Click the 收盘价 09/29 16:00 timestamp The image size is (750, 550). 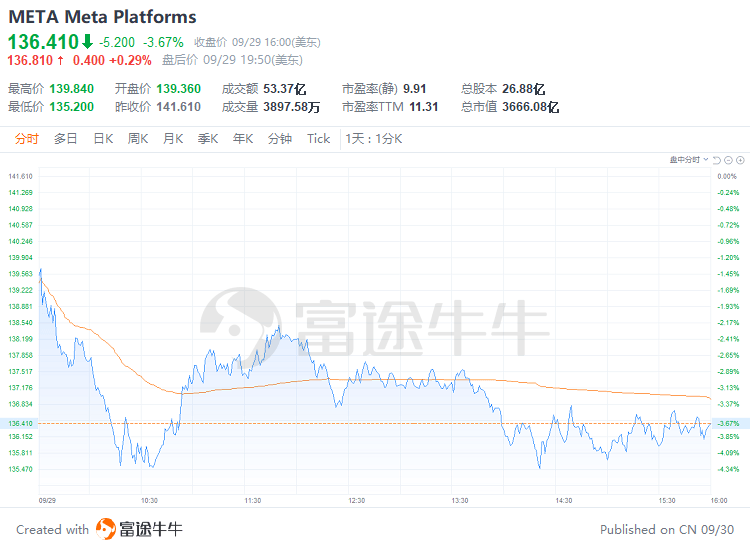pyautogui.click(x=257, y=43)
